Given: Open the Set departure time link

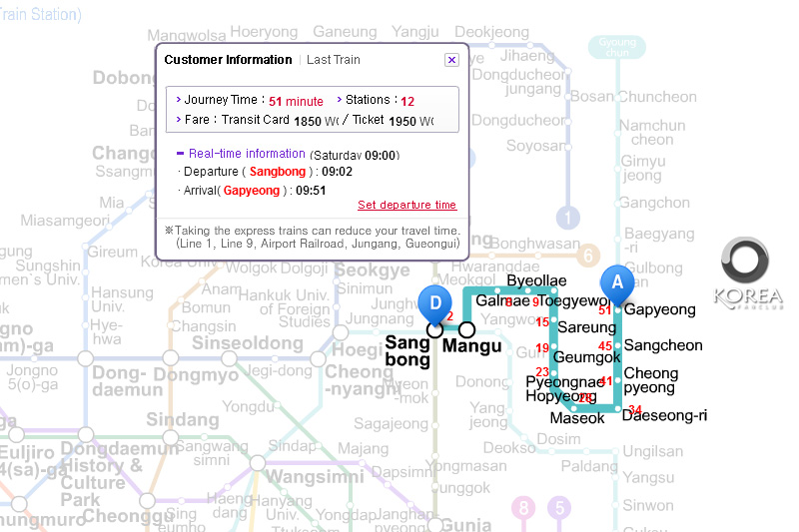Looking at the screenshot, I should 406,206.
